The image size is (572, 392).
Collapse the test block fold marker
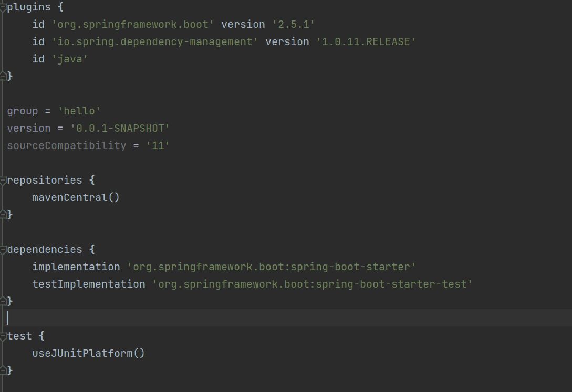pyautogui.click(x=3, y=336)
